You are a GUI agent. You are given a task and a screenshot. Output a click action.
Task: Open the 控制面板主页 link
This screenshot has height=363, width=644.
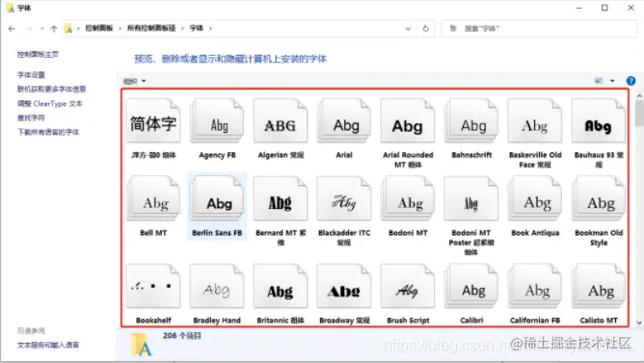(38, 54)
